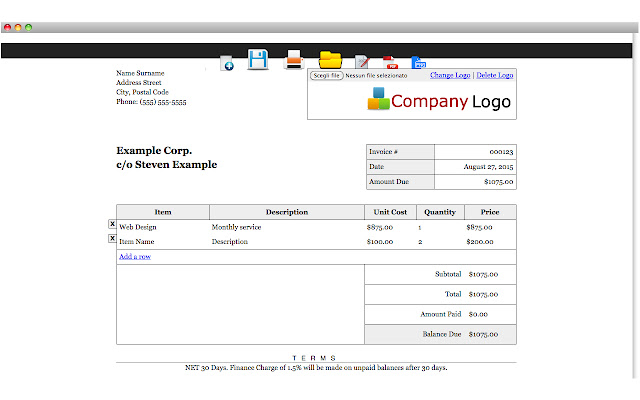Click the Unit Cost column header
640x400 pixels.
click(390, 212)
